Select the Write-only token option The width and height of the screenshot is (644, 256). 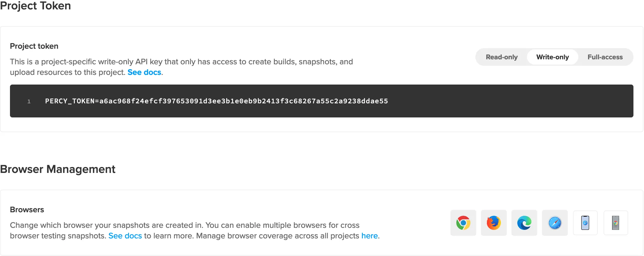tap(553, 57)
